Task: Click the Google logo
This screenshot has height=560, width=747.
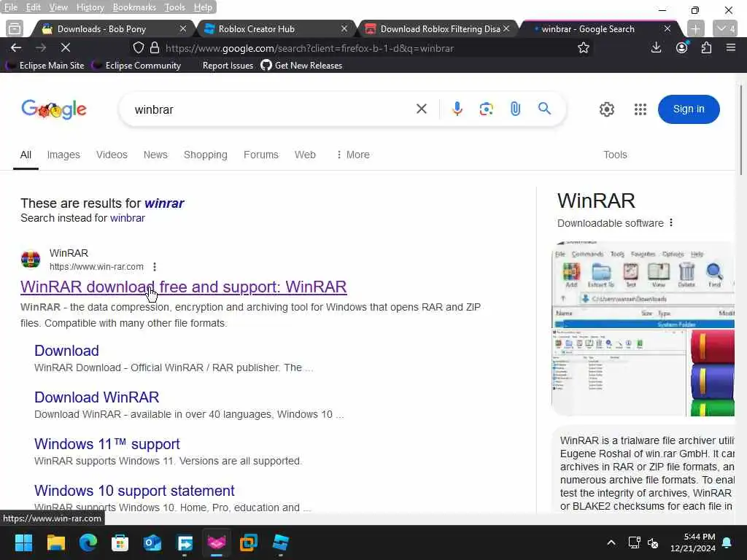Action: (x=54, y=109)
